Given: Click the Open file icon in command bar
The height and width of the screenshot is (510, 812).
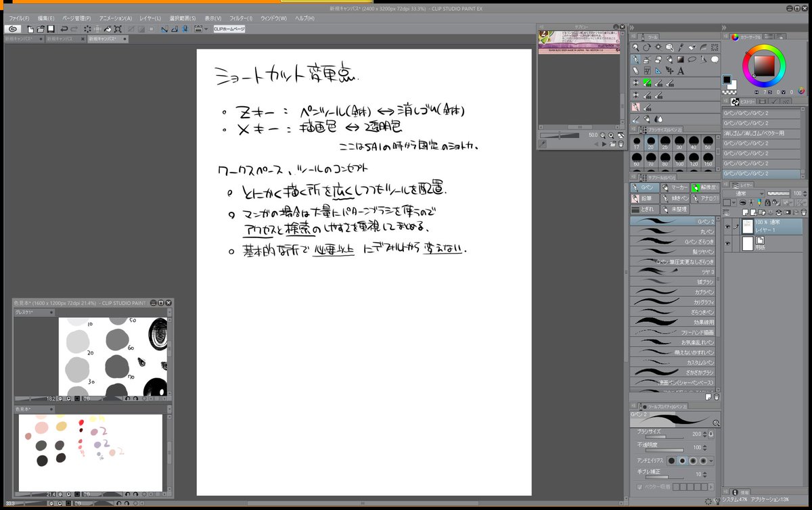Looking at the screenshot, I should (41, 29).
